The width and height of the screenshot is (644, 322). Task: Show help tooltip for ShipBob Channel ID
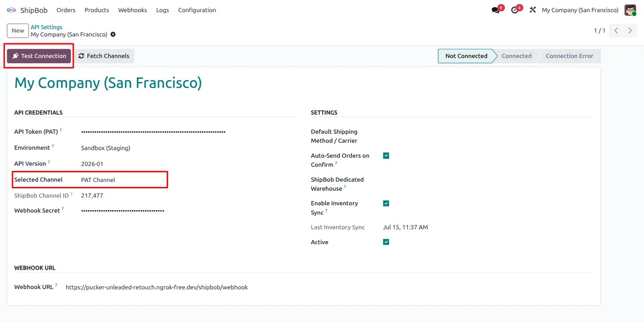point(72,194)
